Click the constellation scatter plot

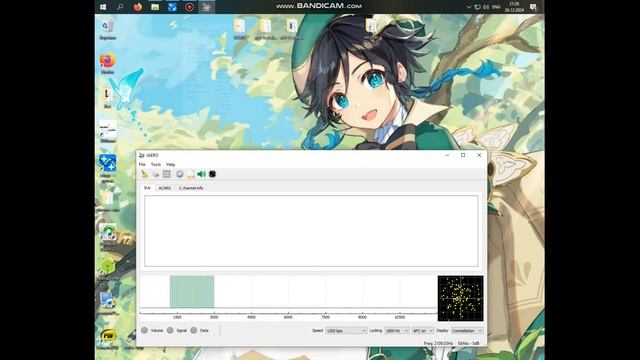pos(460,298)
